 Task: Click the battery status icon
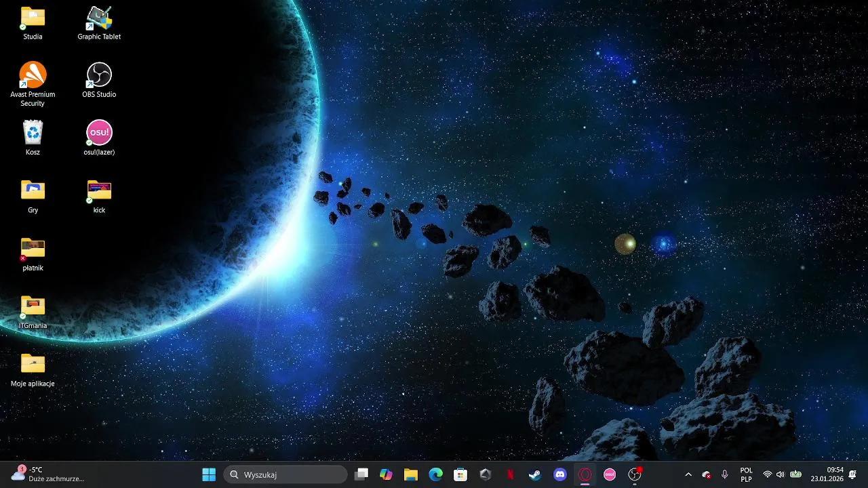click(795, 474)
